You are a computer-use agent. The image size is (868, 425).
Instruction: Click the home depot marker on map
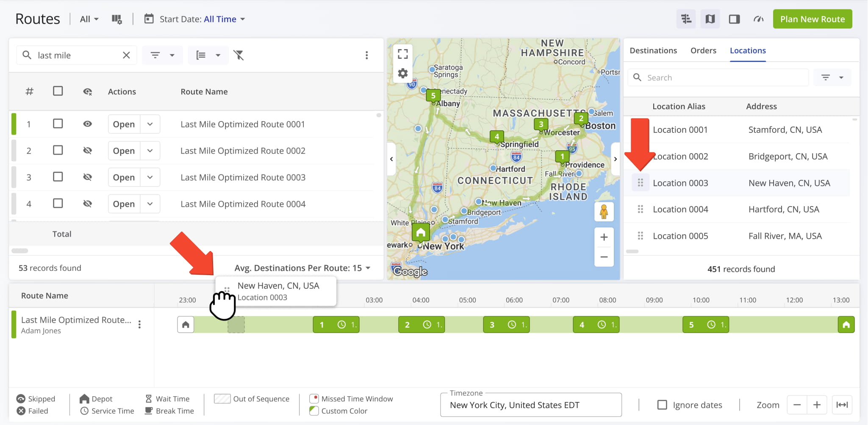click(x=421, y=232)
